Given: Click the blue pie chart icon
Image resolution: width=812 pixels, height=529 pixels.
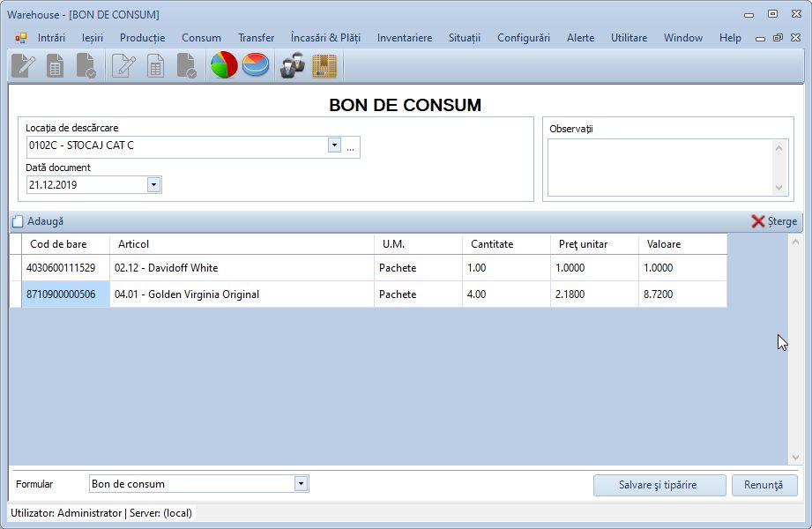Looking at the screenshot, I should pyautogui.click(x=256, y=66).
